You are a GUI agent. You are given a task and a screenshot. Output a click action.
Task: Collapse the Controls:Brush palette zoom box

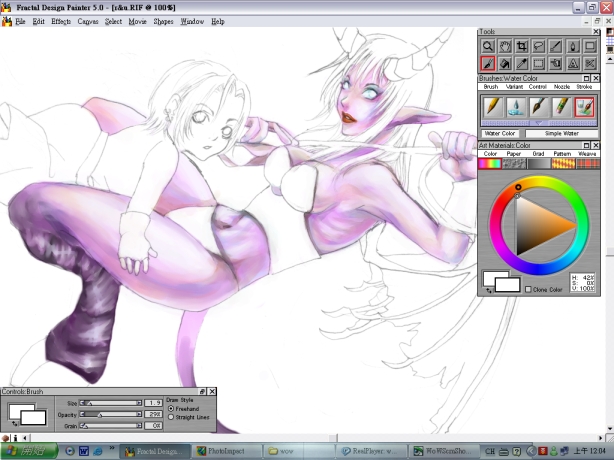pyautogui.click(x=202, y=391)
